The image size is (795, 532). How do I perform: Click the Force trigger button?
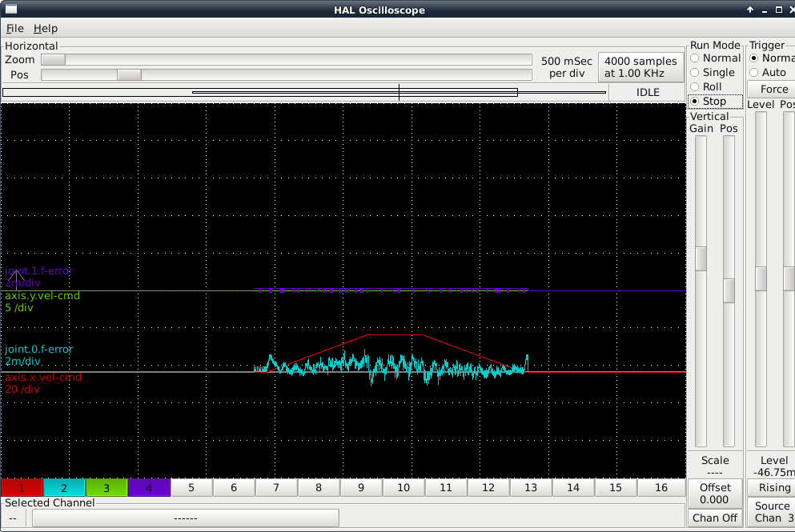click(771, 89)
